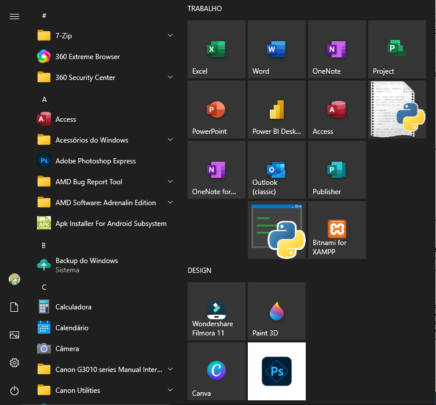Open the Excel tile
Viewport: 436px width, 405px height.
click(x=216, y=49)
